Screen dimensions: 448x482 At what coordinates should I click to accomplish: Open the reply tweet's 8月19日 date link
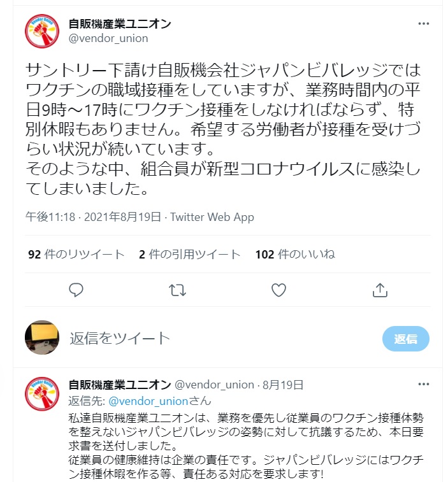[283, 385]
